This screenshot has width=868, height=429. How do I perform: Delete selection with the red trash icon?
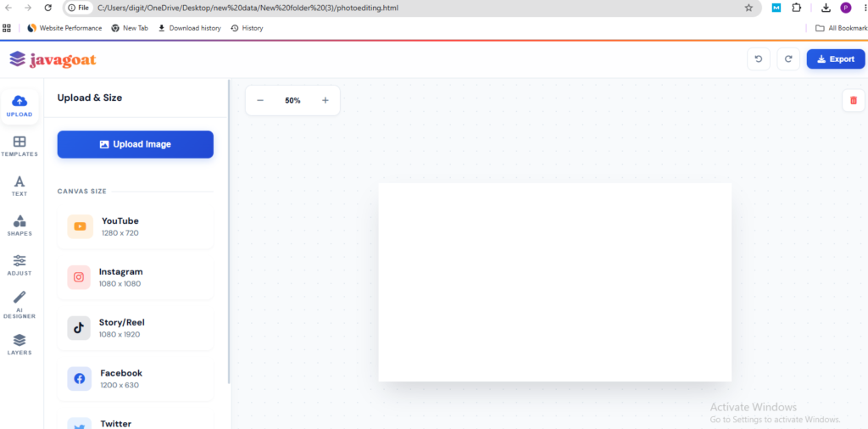[x=854, y=100]
